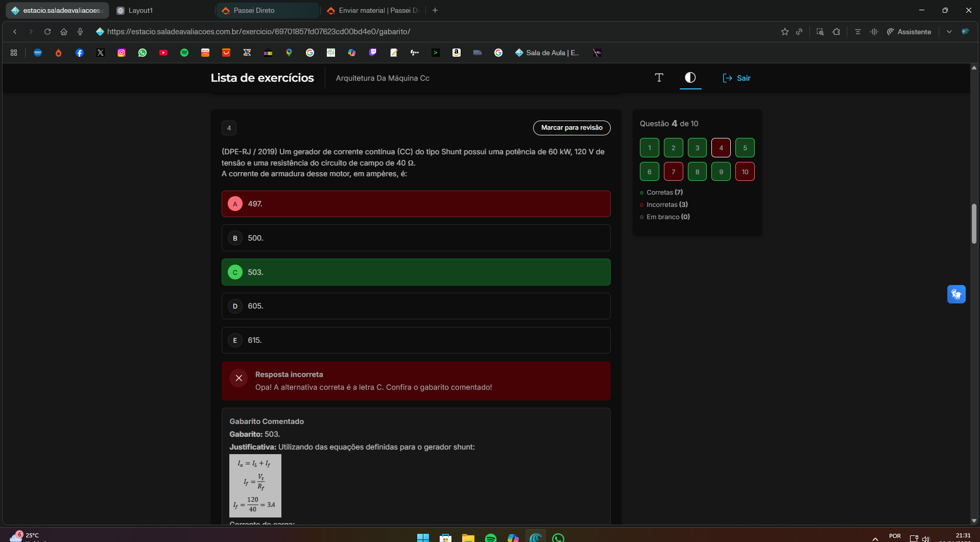Click Marcar para revisão button
This screenshot has height=542, width=980.
click(x=571, y=128)
